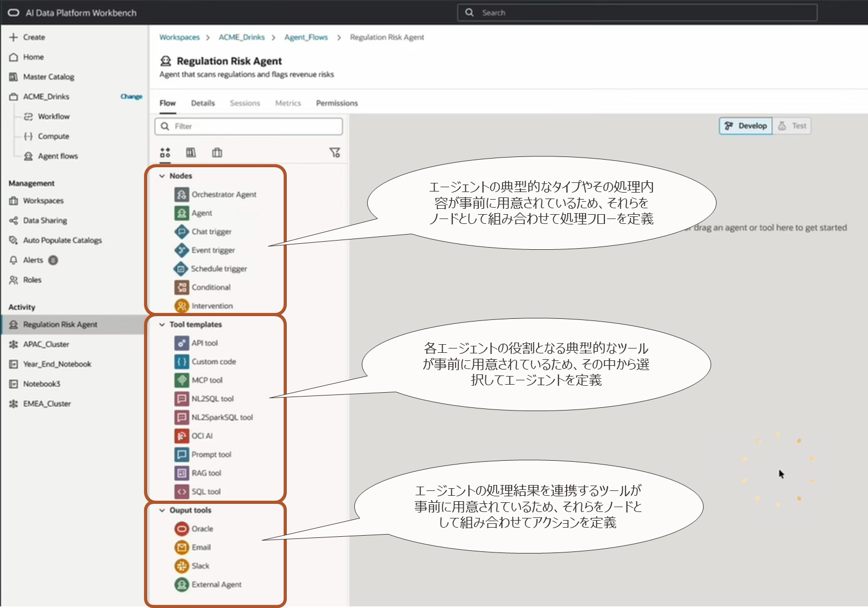868x608 pixels.
Task: Click the Workspaces breadcrumb link
Action: tap(180, 37)
